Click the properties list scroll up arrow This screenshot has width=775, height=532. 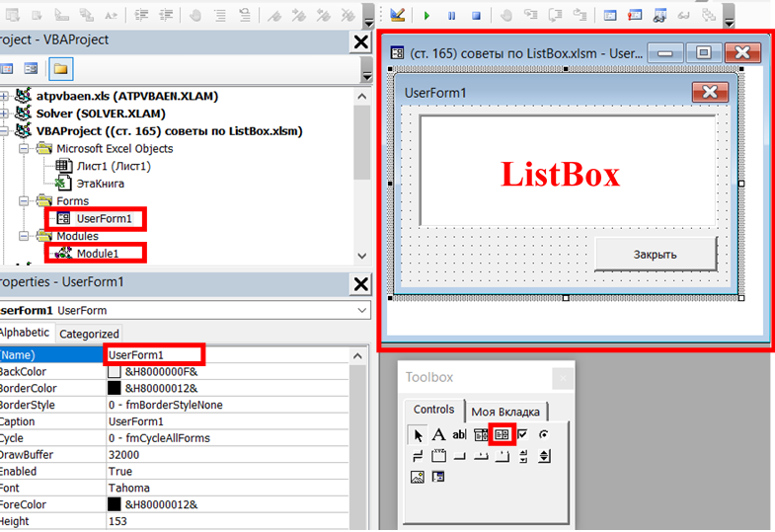pos(357,355)
